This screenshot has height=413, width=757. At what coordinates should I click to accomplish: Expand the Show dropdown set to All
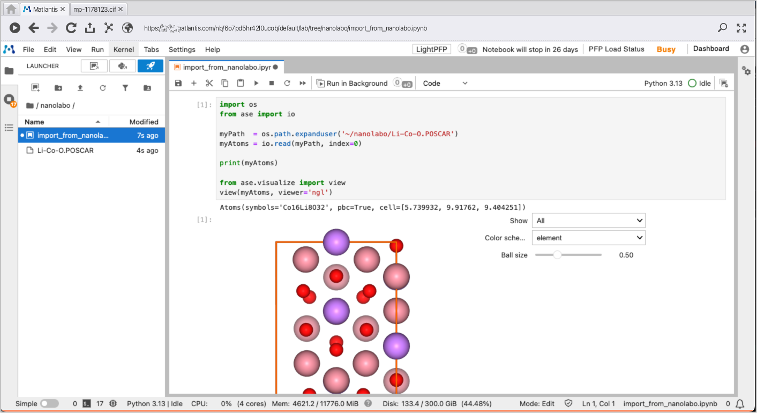click(588, 220)
